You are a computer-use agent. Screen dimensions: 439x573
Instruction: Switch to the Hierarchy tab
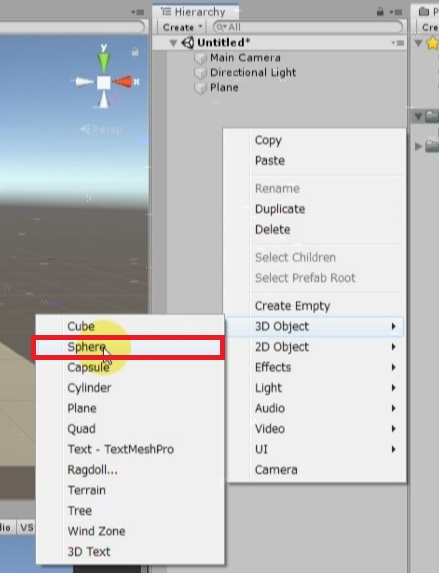click(x=196, y=12)
